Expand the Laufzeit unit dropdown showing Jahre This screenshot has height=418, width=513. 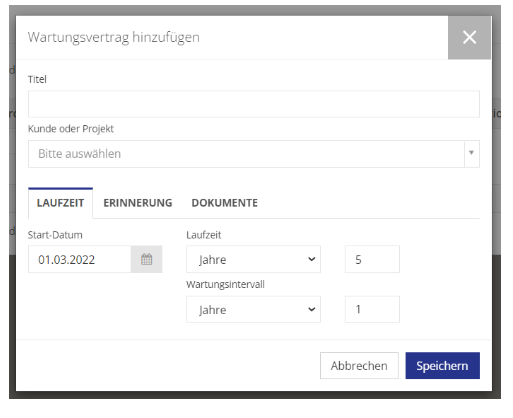253,259
